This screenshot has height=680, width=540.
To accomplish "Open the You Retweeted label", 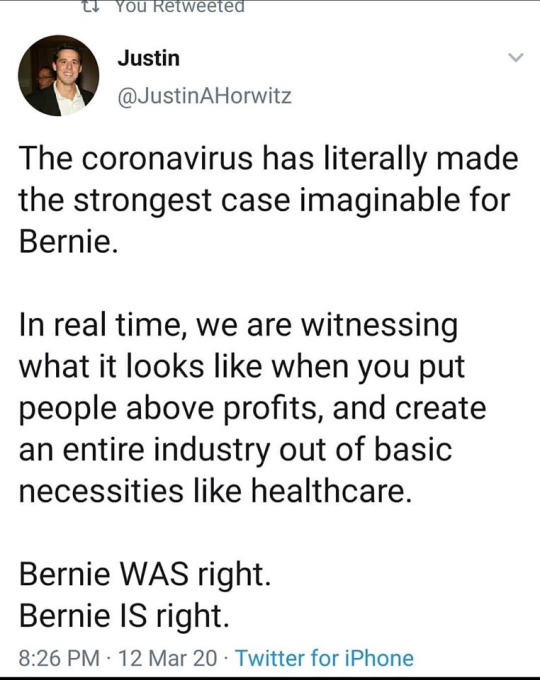I will [x=180, y=6].
